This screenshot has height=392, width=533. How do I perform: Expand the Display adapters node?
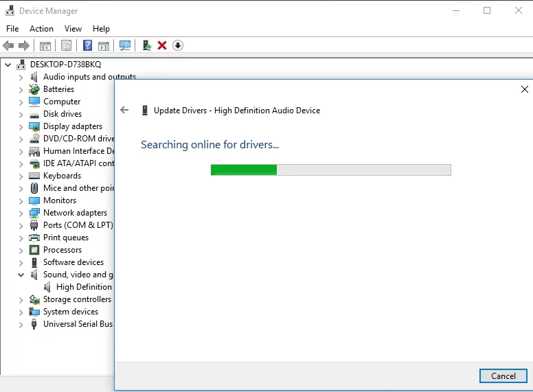(x=21, y=126)
